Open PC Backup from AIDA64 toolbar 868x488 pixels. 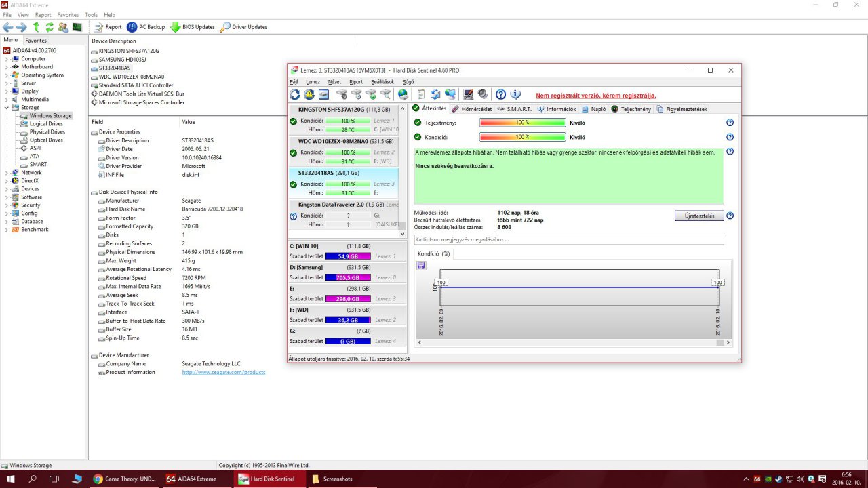point(146,27)
